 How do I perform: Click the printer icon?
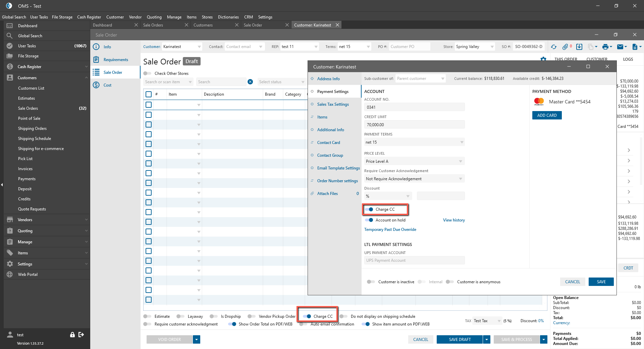coord(605,47)
